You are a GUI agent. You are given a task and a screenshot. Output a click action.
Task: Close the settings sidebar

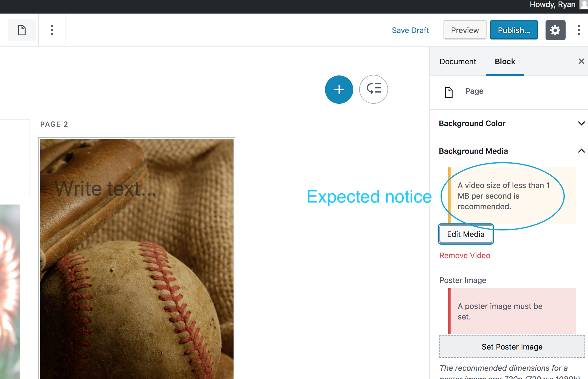pos(581,61)
